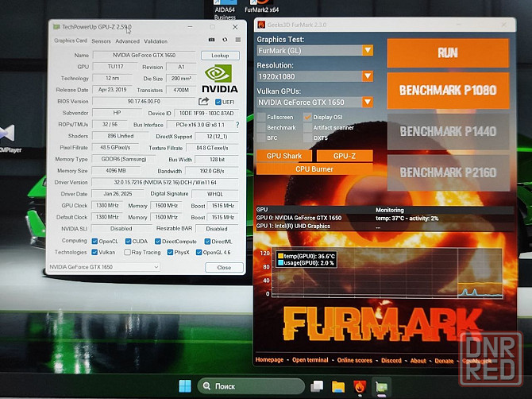Image resolution: width=532 pixels, height=399 pixels.
Task: Launch GPU Shark
Action: click(284, 156)
